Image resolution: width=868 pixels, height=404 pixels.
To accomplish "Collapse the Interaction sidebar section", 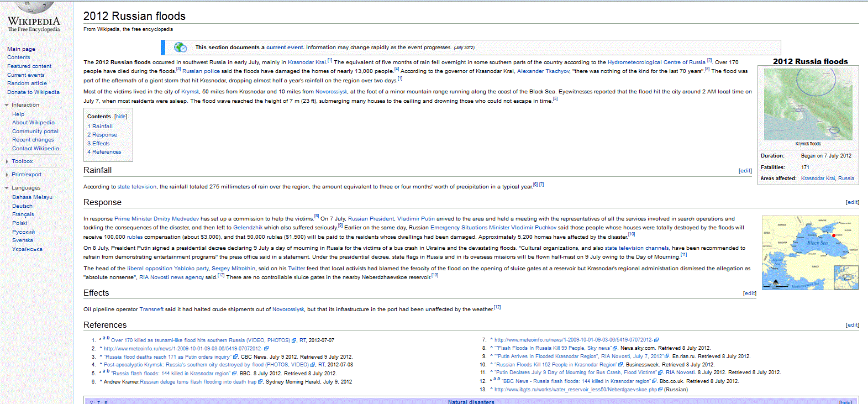I will coord(7,105).
